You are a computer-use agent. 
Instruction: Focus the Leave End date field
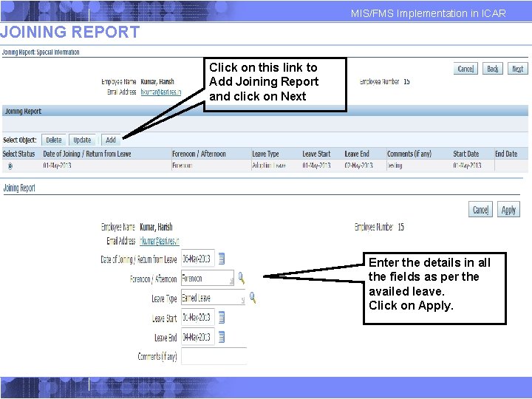point(198,337)
